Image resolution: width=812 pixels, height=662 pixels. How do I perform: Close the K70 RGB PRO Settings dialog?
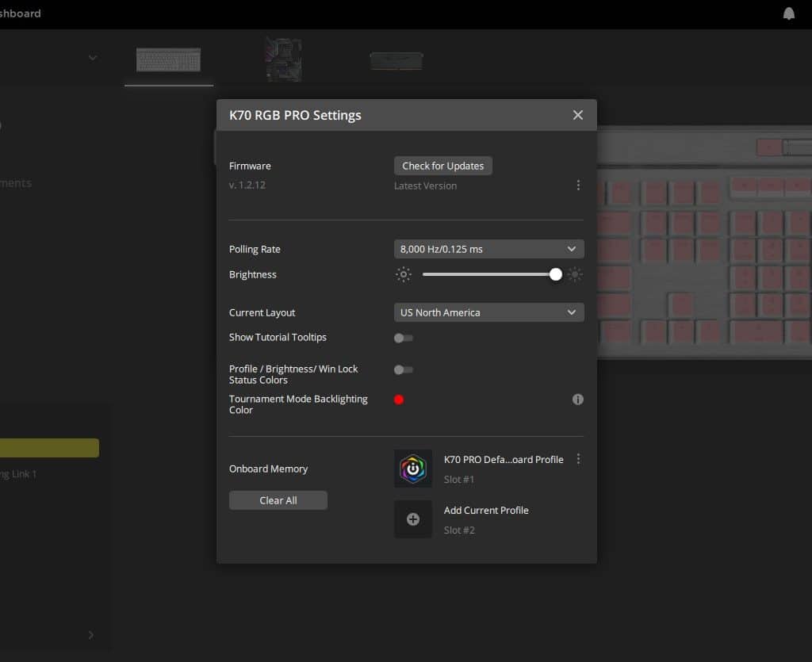pos(578,115)
